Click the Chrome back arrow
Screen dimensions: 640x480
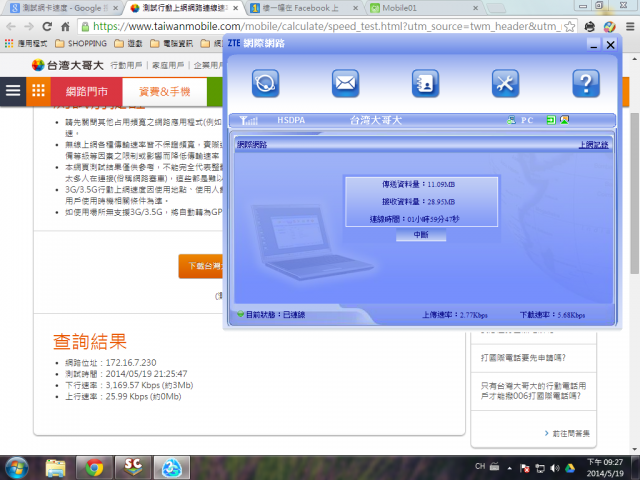[11, 27]
